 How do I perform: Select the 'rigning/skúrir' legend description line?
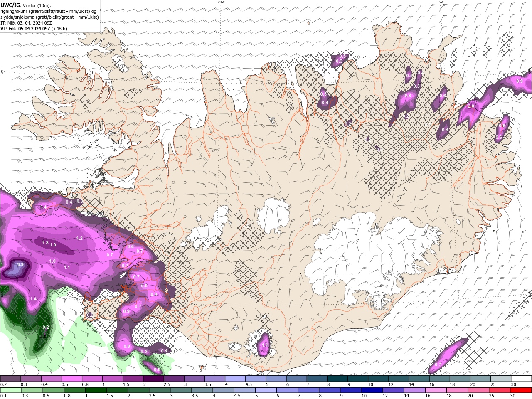coord(49,11)
